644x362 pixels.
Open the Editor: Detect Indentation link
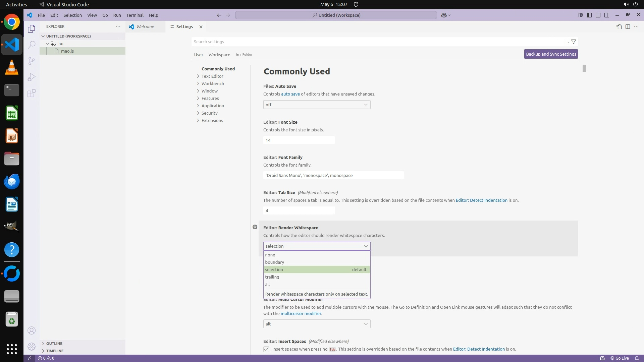481,200
